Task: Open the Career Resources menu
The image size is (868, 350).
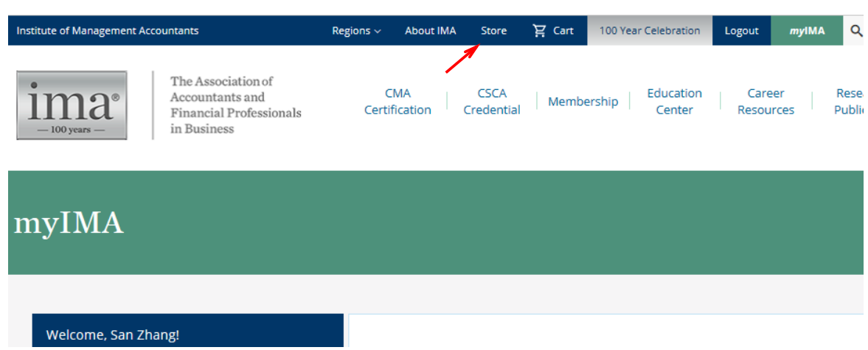Action: (765, 101)
